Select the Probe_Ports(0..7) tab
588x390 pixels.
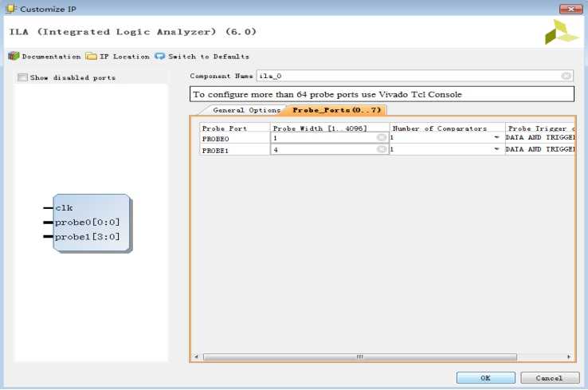coord(336,110)
